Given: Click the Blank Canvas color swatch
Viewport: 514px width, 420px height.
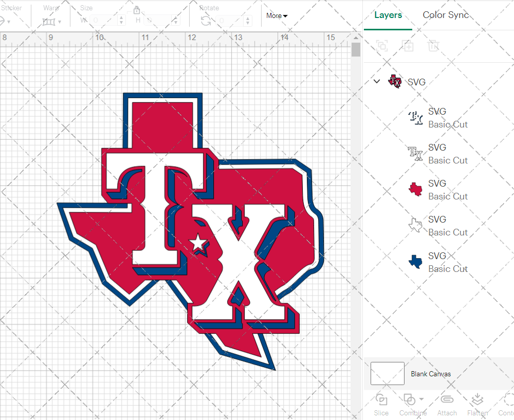Looking at the screenshot, I should tap(387, 374).
